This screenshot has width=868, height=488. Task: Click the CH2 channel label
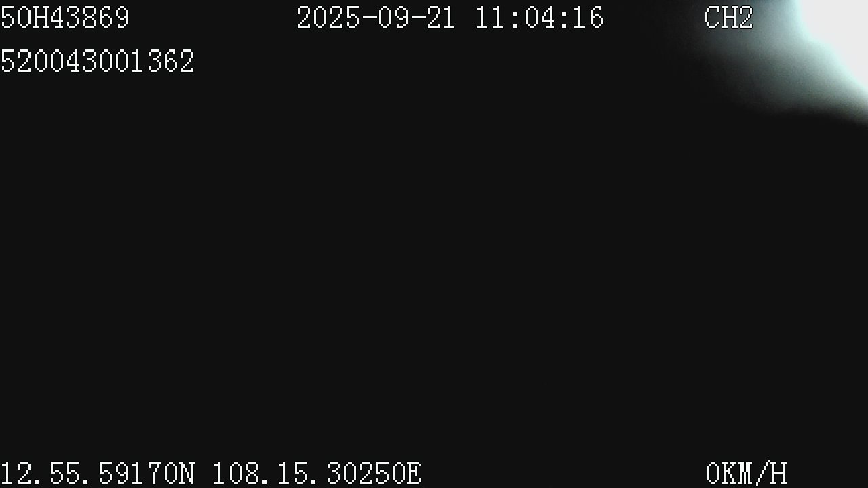click(x=729, y=18)
